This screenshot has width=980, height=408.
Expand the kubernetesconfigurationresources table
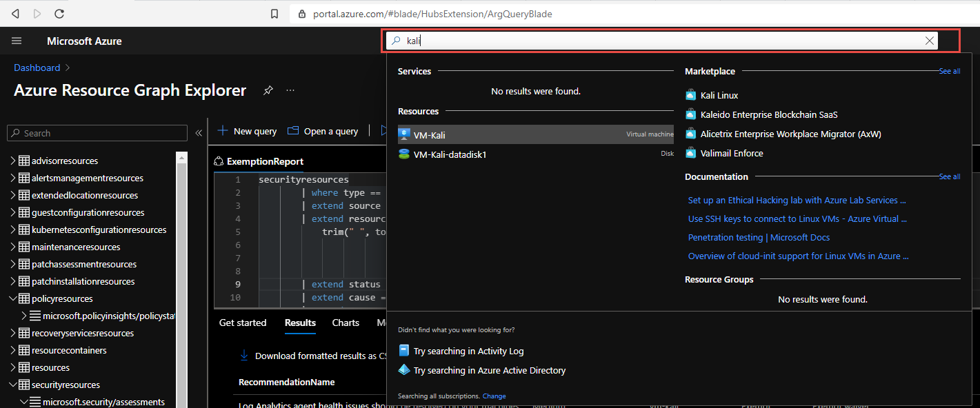pyautogui.click(x=12, y=229)
